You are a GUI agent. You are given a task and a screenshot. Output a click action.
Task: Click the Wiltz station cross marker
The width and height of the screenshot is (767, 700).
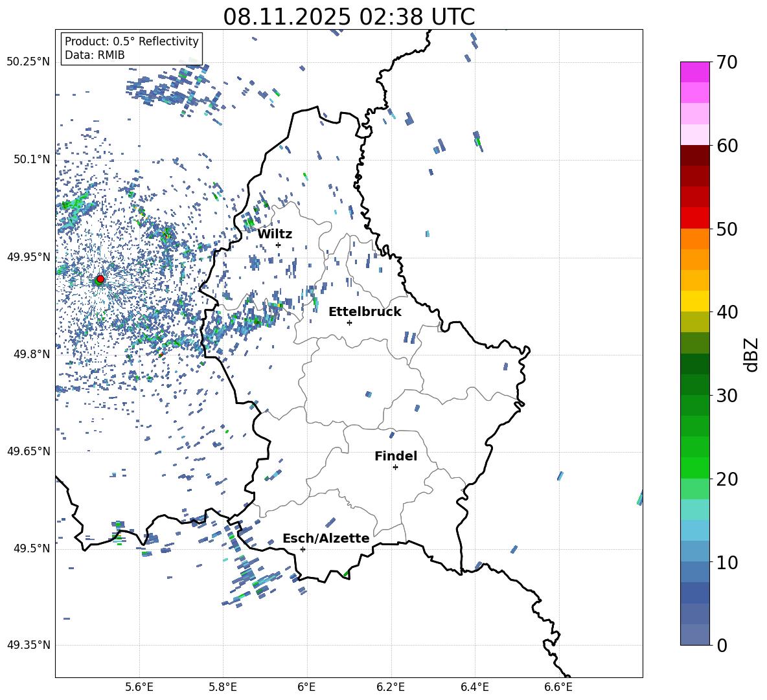pyautogui.click(x=278, y=245)
